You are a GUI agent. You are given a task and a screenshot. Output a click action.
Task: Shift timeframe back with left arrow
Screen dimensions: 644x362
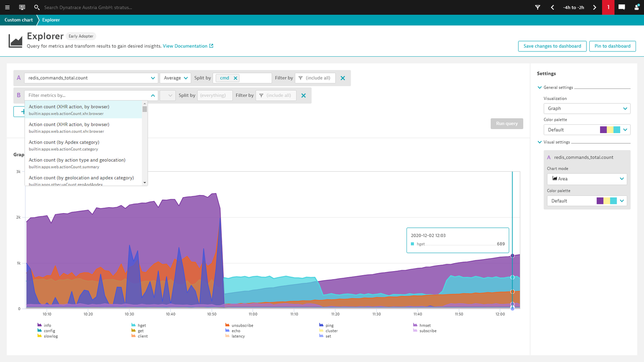(552, 7)
